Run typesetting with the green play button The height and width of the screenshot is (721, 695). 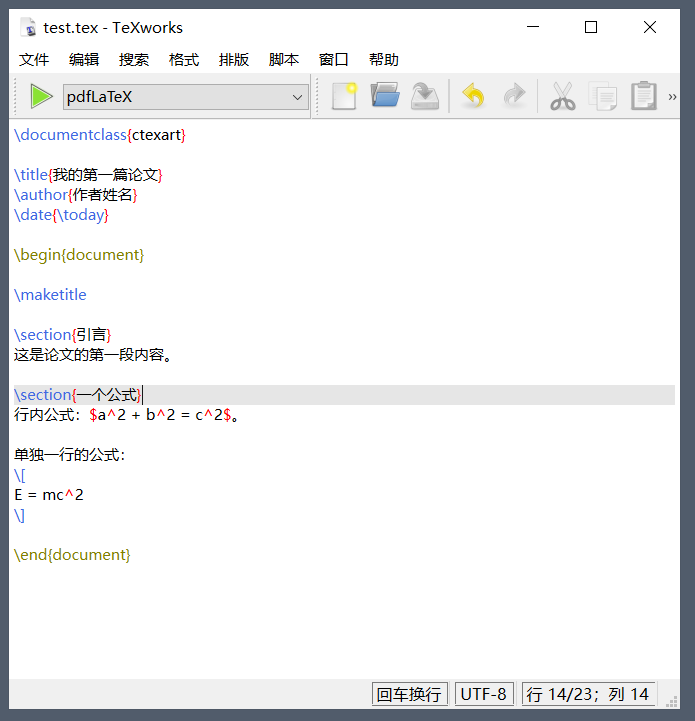coord(41,97)
